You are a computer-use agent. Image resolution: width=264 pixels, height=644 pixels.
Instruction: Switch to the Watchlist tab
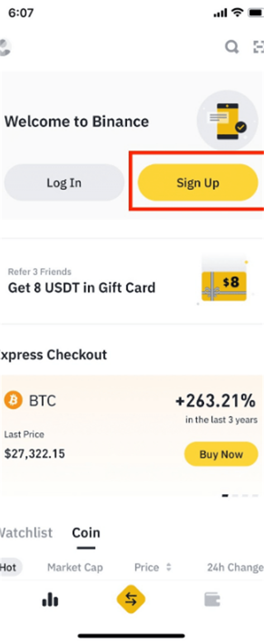click(25, 533)
